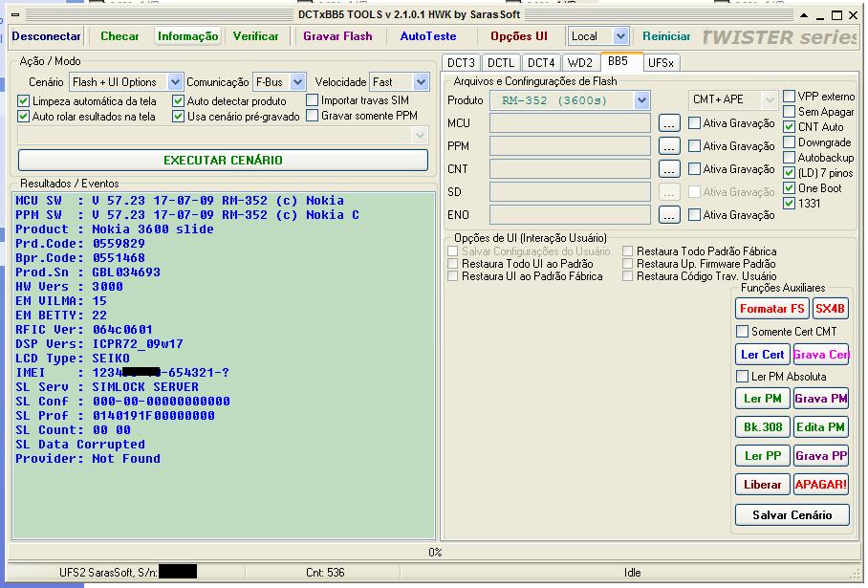The height and width of the screenshot is (588, 868).
Task: Click the PPM file browse button
Action: [669, 146]
